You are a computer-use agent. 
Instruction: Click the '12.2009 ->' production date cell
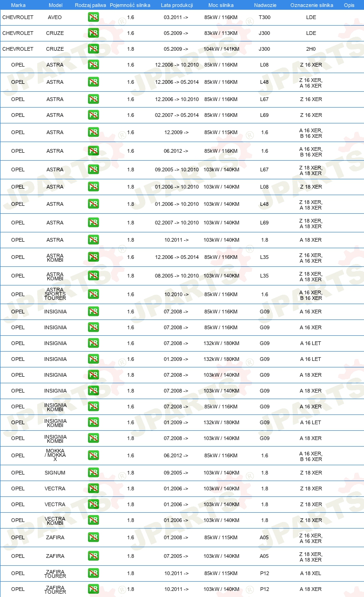[x=176, y=132]
